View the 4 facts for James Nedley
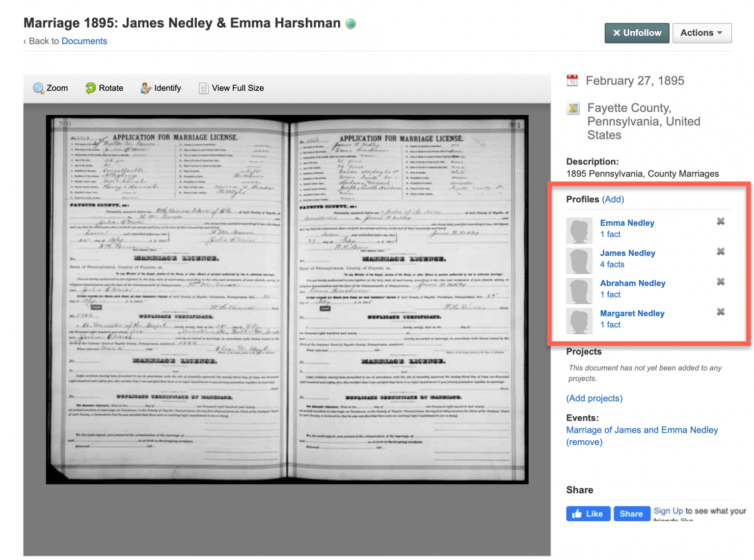This screenshot has width=754, height=560. click(x=612, y=265)
